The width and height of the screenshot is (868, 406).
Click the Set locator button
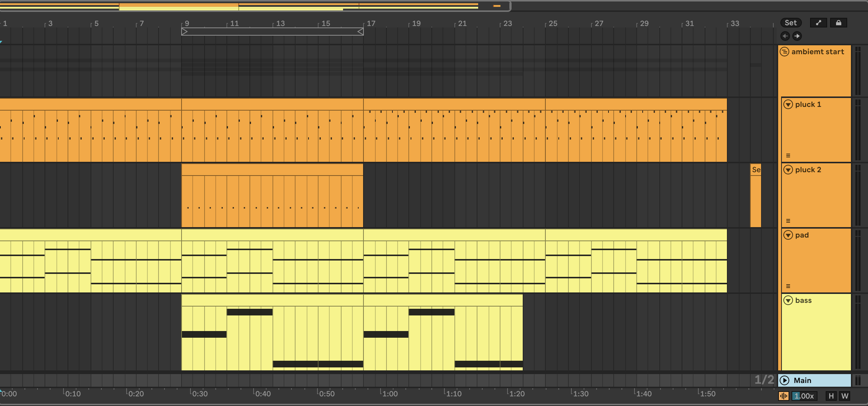click(790, 23)
